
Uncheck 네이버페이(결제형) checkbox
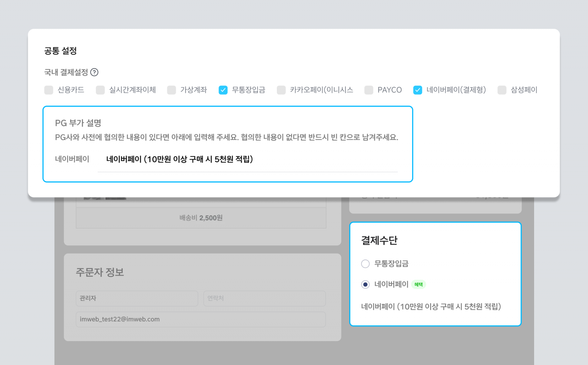(x=417, y=90)
